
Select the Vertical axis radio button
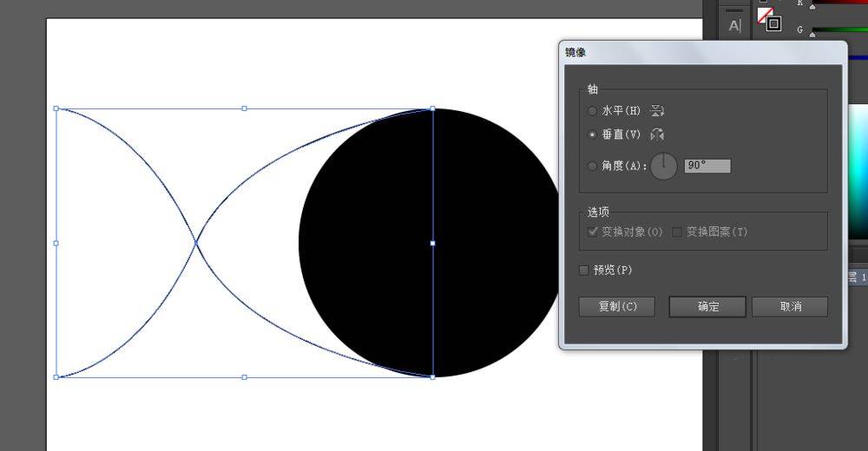[593, 134]
